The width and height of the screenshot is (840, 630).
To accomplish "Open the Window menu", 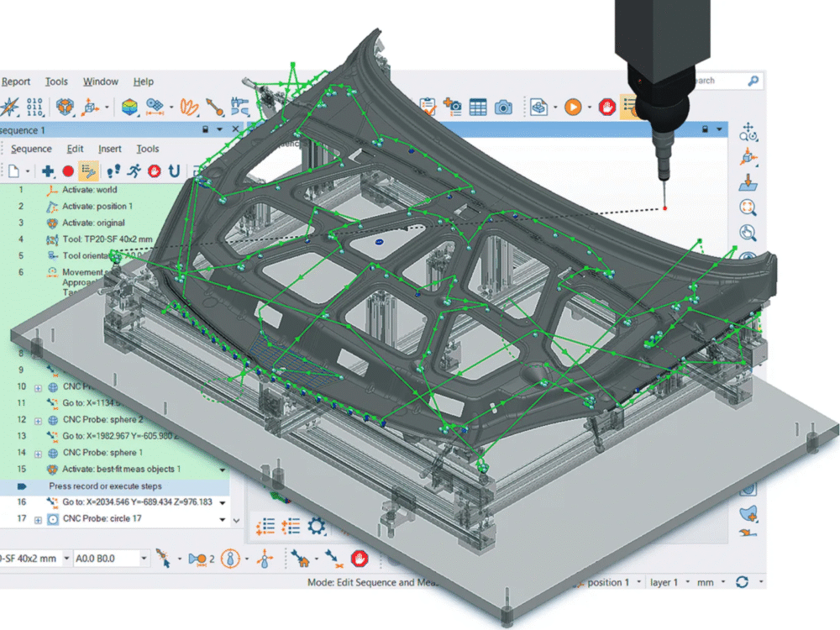I will [100, 81].
